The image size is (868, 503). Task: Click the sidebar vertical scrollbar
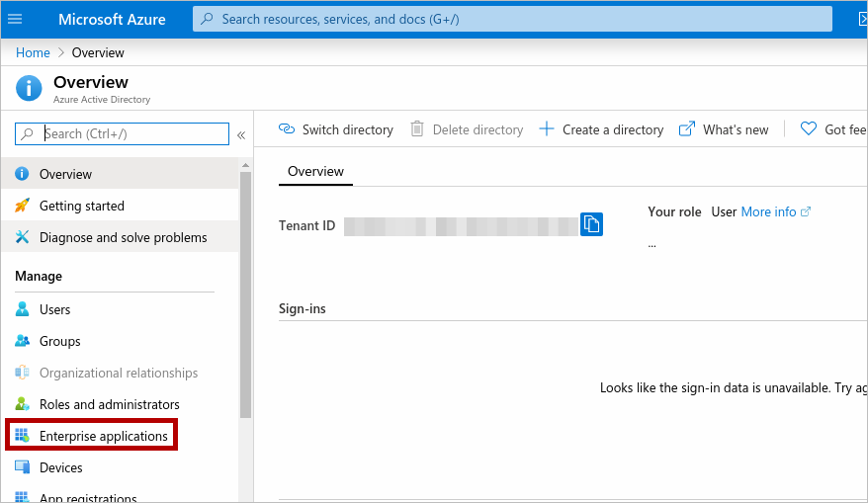pos(245,296)
